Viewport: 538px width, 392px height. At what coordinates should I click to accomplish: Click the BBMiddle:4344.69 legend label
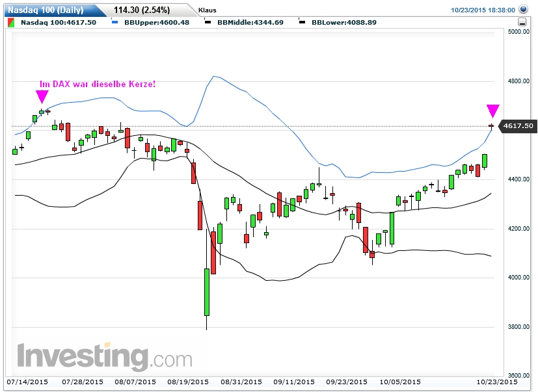[x=250, y=23]
